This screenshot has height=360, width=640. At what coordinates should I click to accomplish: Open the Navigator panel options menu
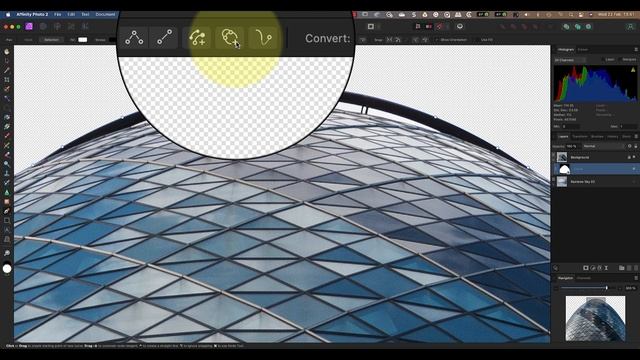point(636,278)
